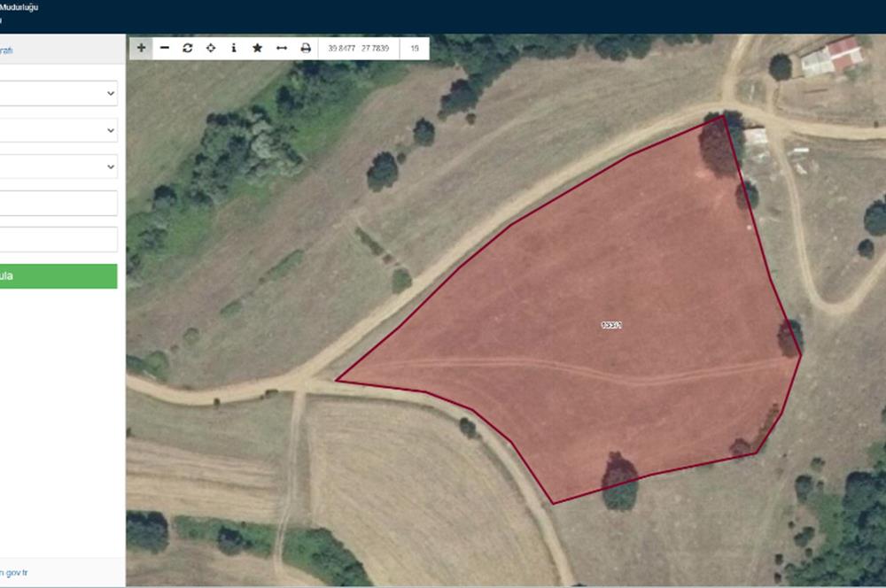The height and width of the screenshot is (588, 886).
Task: Choose the distance measure arrow tool
Action: [282, 48]
